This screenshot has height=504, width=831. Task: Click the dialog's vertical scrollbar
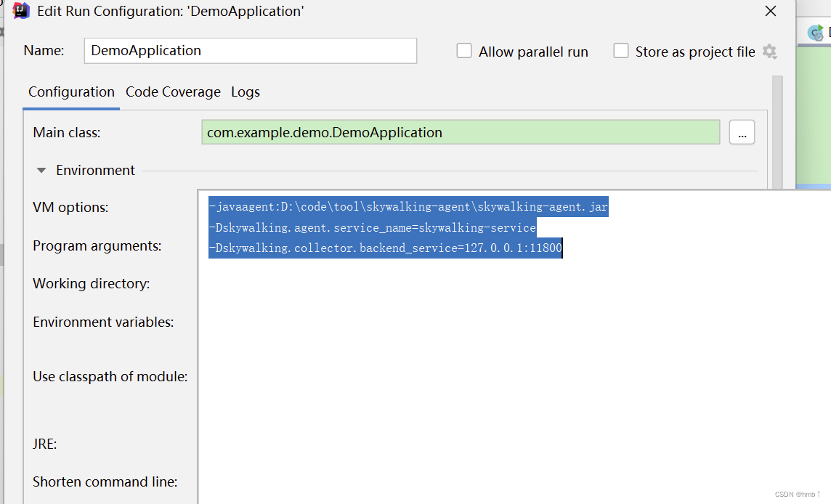pyautogui.click(x=777, y=132)
